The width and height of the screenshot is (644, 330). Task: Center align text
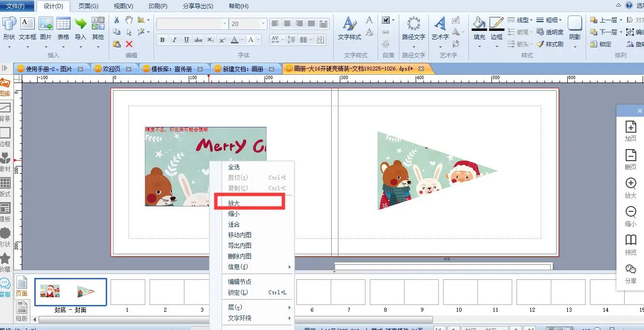[287, 23]
